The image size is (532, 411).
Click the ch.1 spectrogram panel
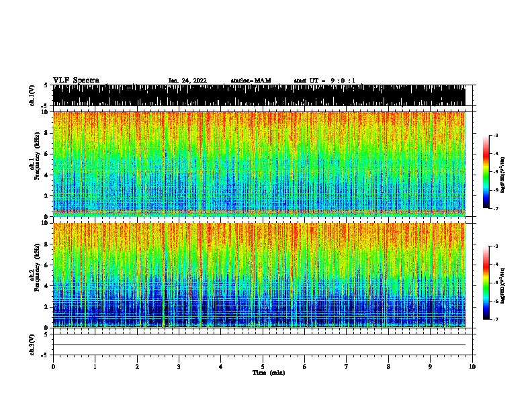[259, 164]
